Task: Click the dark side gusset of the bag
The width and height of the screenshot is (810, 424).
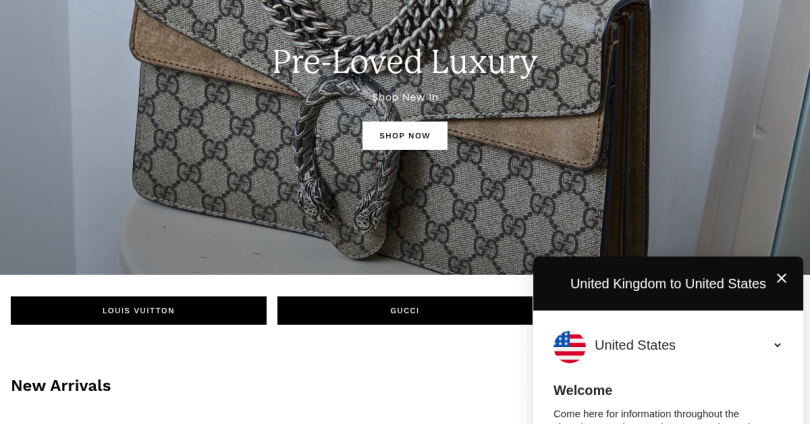Action: pos(628,129)
